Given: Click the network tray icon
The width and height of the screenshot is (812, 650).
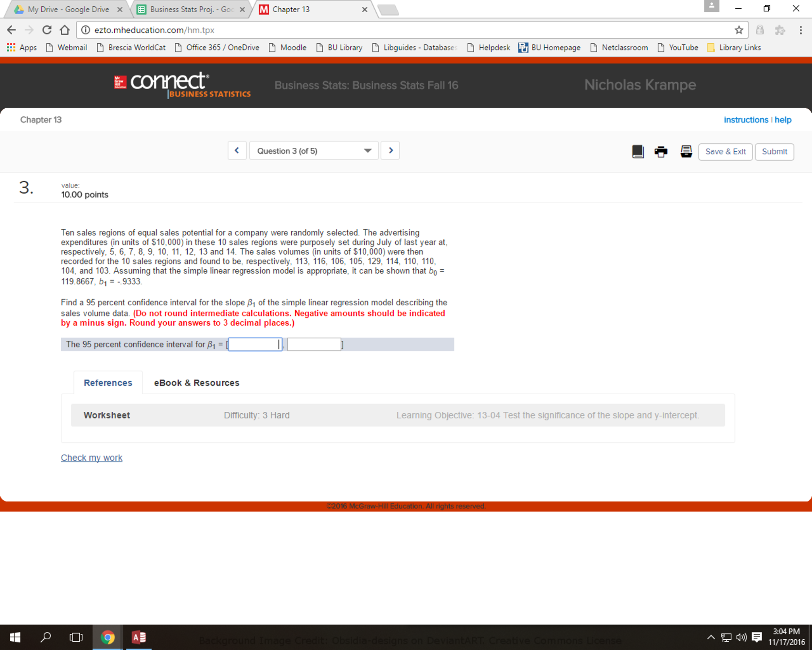Looking at the screenshot, I should 726,637.
